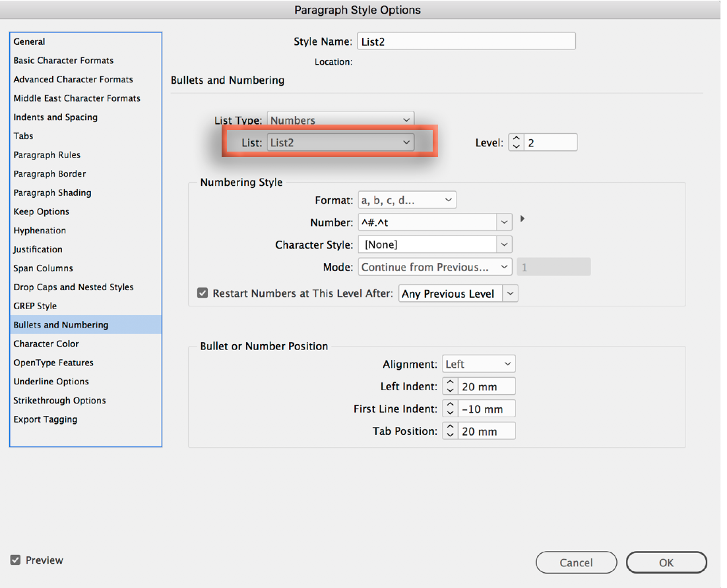
Task: Open the List Type dropdown
Action: coord(340,121)
